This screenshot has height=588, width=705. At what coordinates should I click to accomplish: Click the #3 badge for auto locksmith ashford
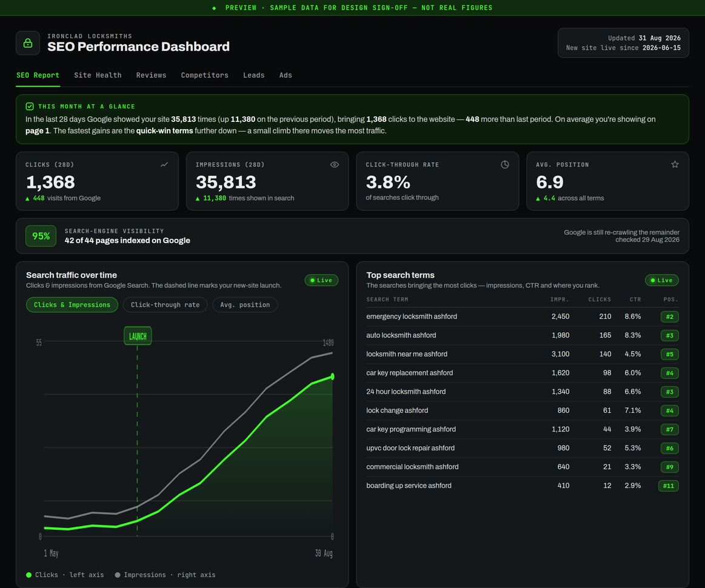(x=669, y=335)
